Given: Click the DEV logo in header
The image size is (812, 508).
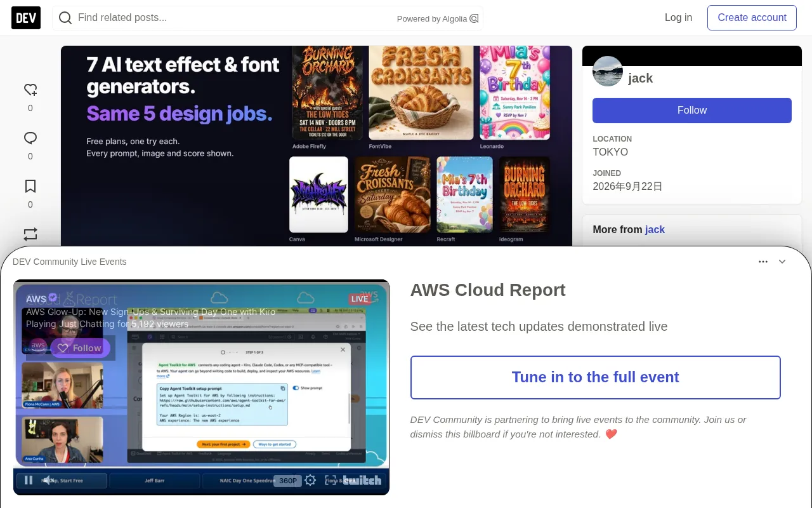Looking at the screenshot, I should coord(26,18).
